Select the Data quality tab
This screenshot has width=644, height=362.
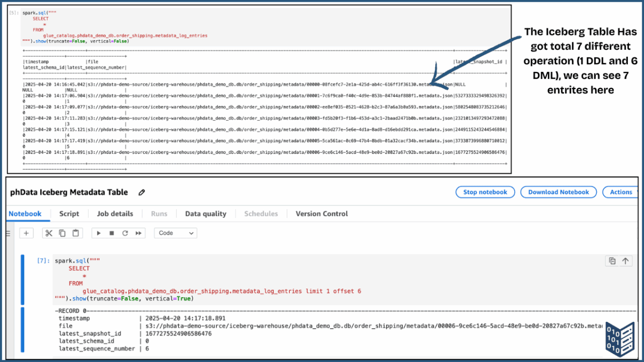[x=206, y=213]
